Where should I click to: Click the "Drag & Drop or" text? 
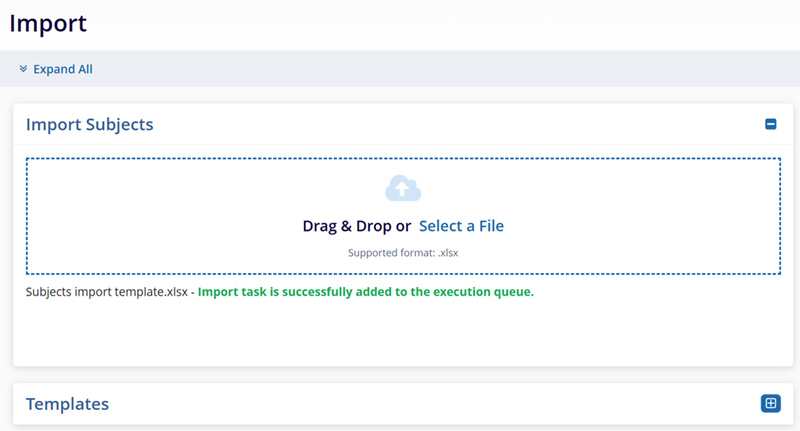point(357,226)
